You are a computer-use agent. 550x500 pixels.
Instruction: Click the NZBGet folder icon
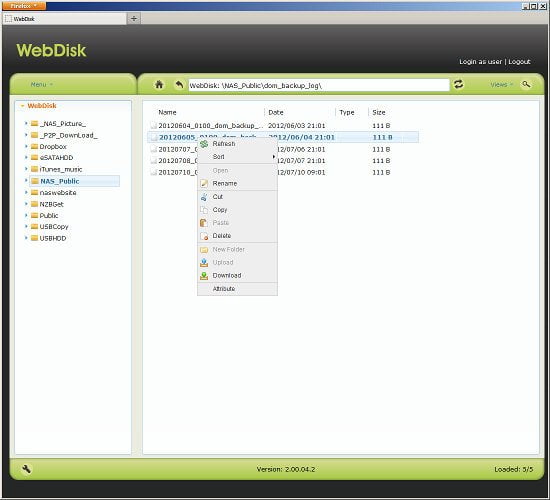[34, 204]
